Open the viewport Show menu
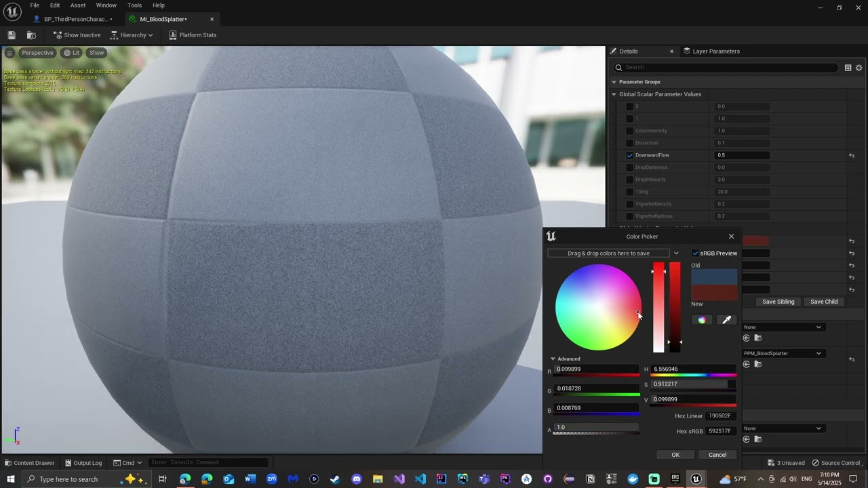 coord(97,53)
